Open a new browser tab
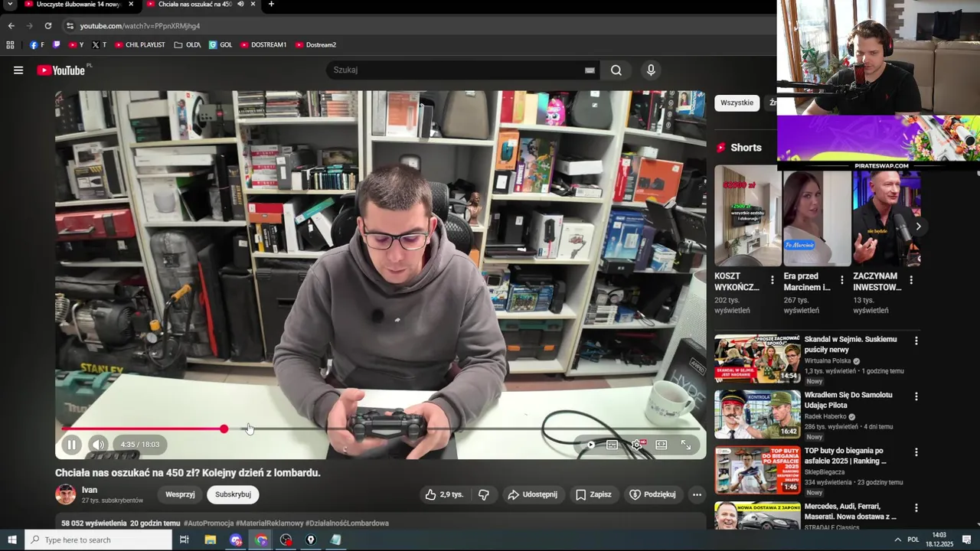The height and width of the screenshot is (551, 980). [x=271, y=5]
